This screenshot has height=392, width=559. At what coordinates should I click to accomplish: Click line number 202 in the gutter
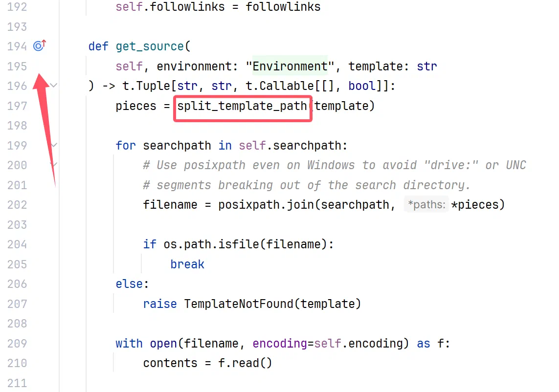pos(17,205)
